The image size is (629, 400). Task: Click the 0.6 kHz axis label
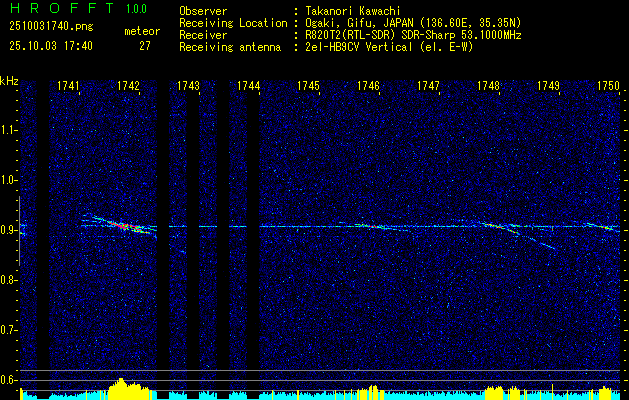coord(9,380)
